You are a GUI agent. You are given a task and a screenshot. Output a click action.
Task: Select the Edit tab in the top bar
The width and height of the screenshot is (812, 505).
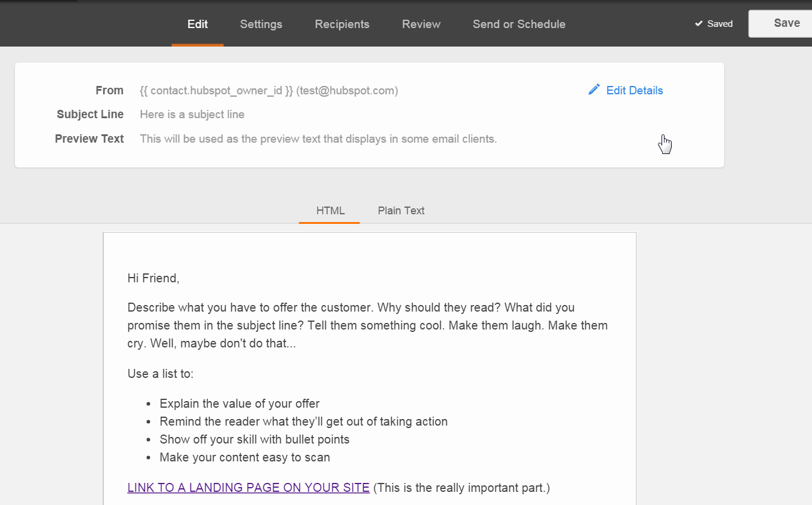[x=198, y=24]
